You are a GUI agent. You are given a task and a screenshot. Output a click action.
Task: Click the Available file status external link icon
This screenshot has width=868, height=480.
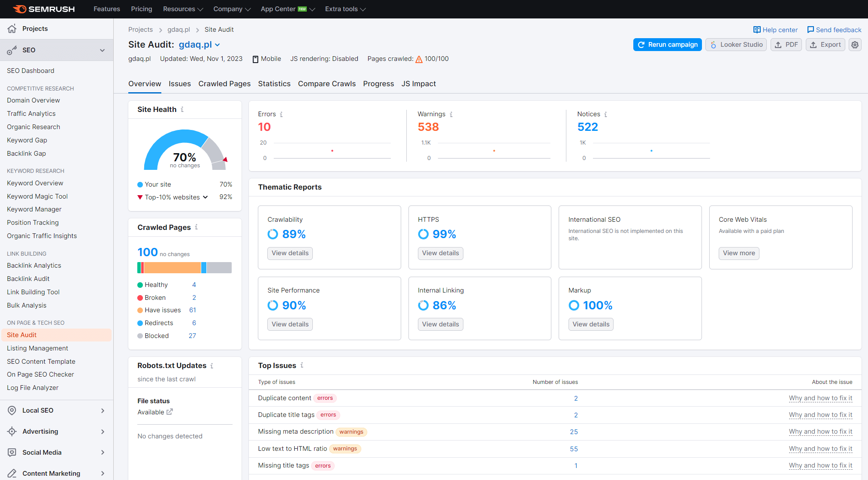pos(169,412)
